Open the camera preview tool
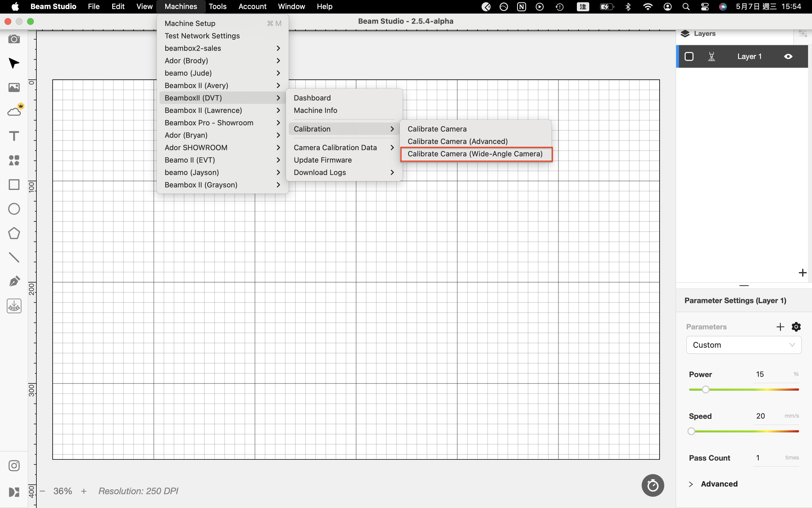 (14, 39)
